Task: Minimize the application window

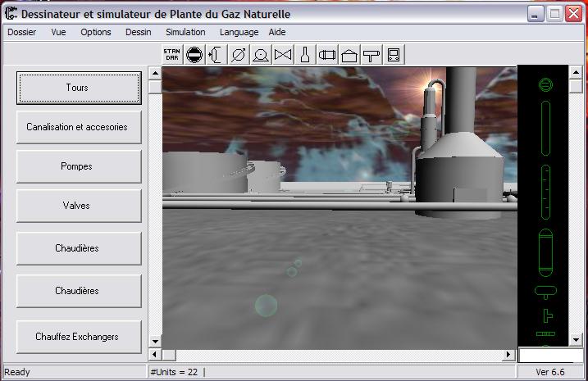Action: click(536, 14)
